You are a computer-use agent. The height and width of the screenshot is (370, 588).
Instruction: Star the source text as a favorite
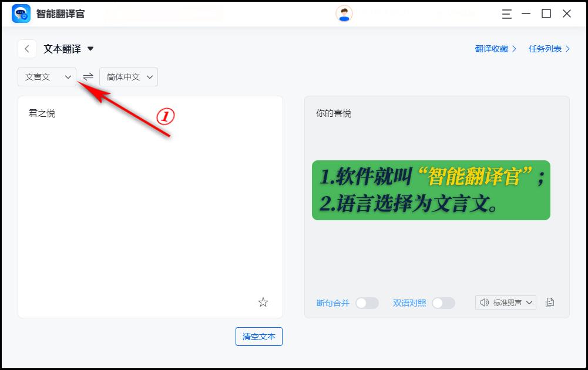click(x=263, y=303)
